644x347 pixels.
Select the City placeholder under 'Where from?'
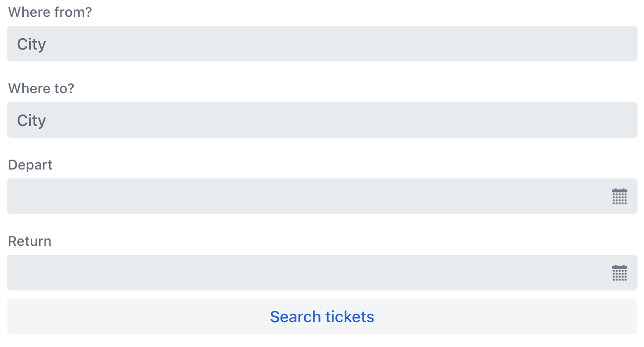(32, 44)
